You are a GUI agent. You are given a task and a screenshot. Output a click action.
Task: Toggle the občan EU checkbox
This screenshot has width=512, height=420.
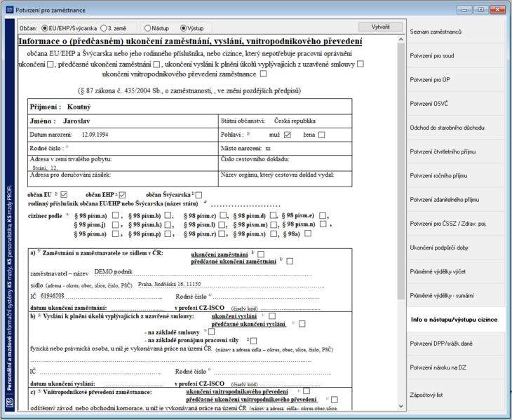coord(64,195)
